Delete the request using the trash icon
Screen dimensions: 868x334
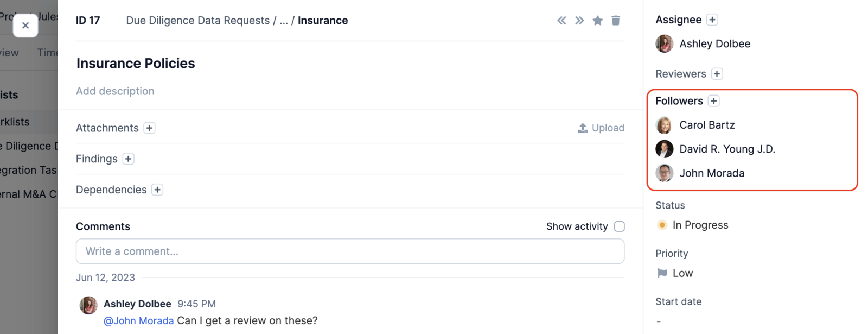tap(616, 21)
